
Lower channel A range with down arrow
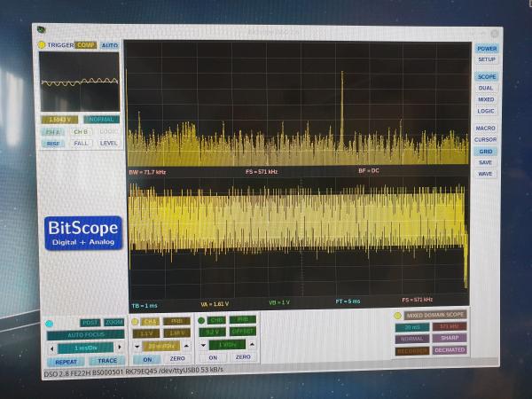click(137, 347)
